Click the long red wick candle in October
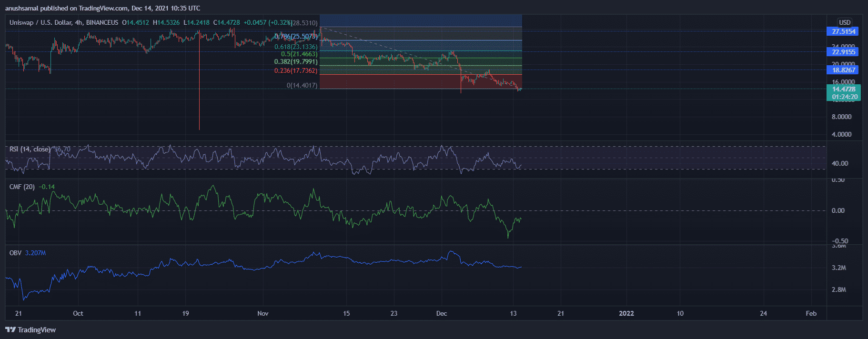This screenshot has width=868, height=339. click(x=199, y=81)
